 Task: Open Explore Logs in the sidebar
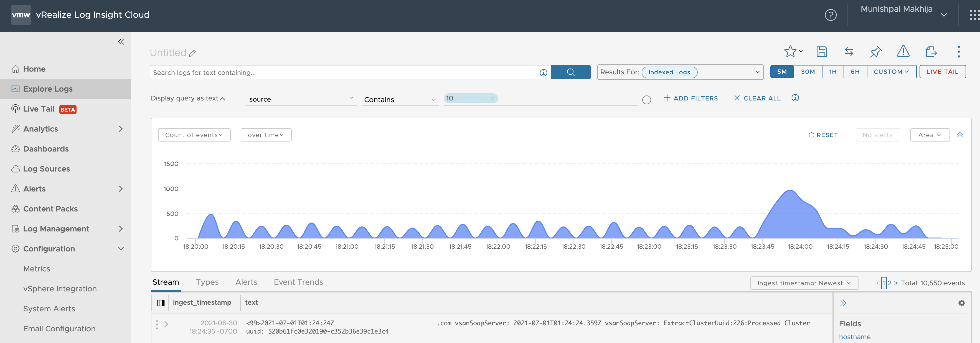click(x=65, y=89)
